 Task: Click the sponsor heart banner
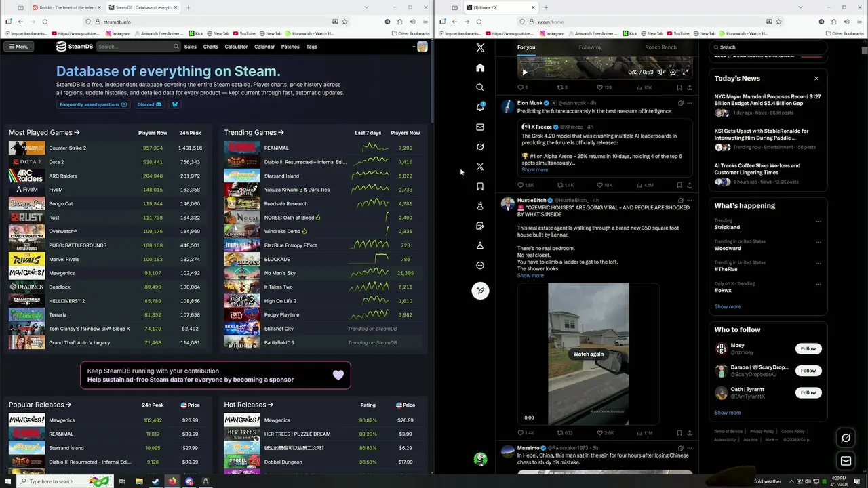216,375
